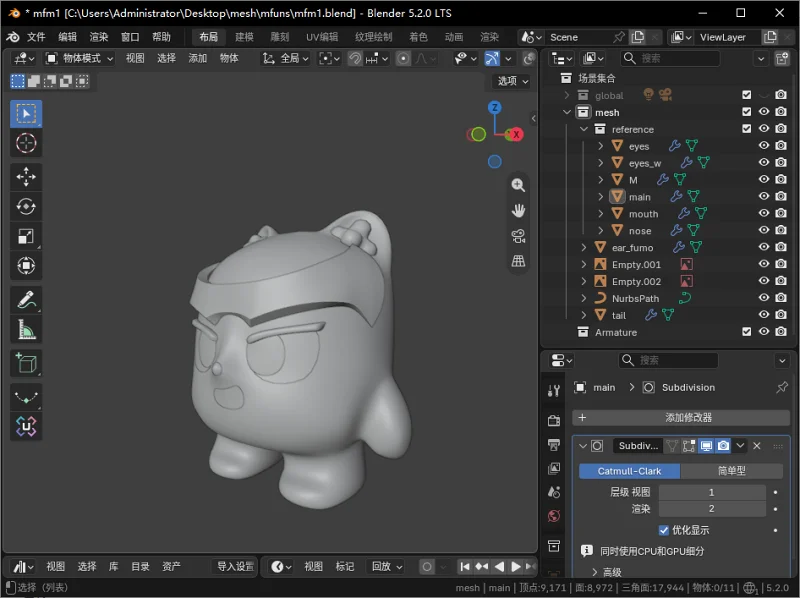
Task: Select the Select Box tool
Action: tap(26, 114)
